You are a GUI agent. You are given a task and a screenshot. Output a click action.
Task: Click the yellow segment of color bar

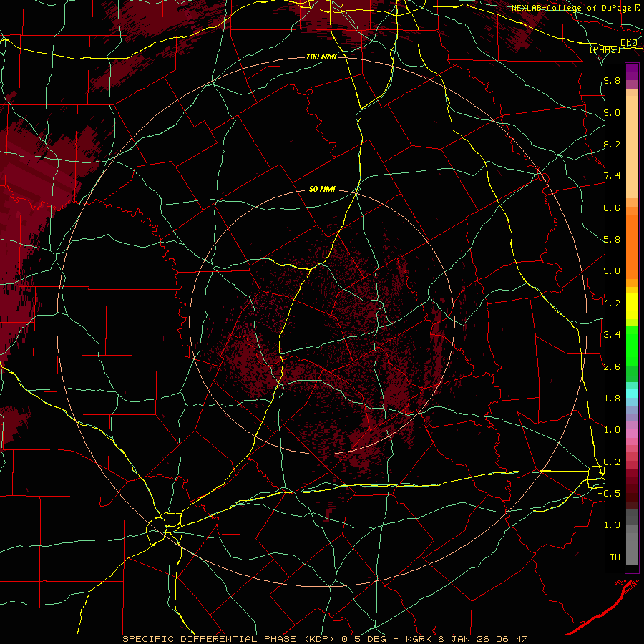[632, 306]
